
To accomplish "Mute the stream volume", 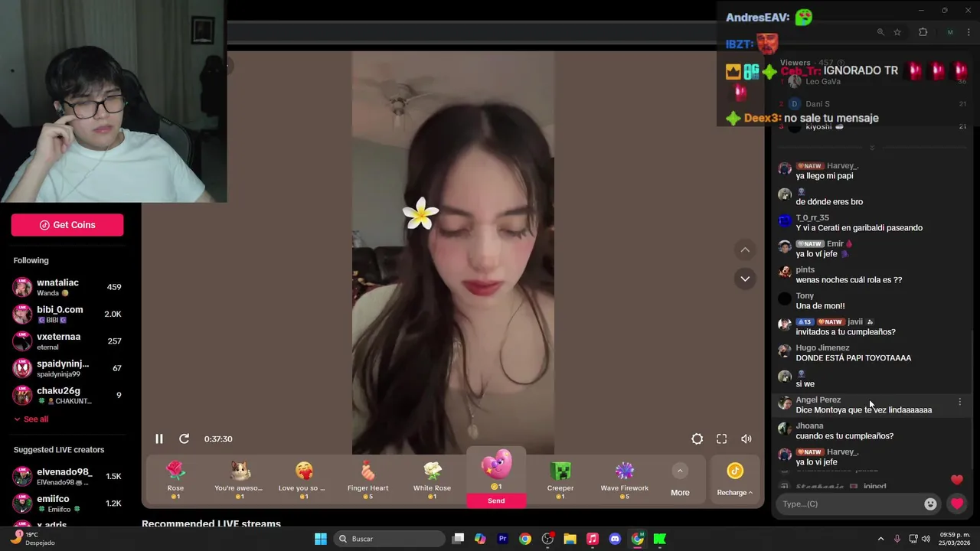I will coord(746,439).
